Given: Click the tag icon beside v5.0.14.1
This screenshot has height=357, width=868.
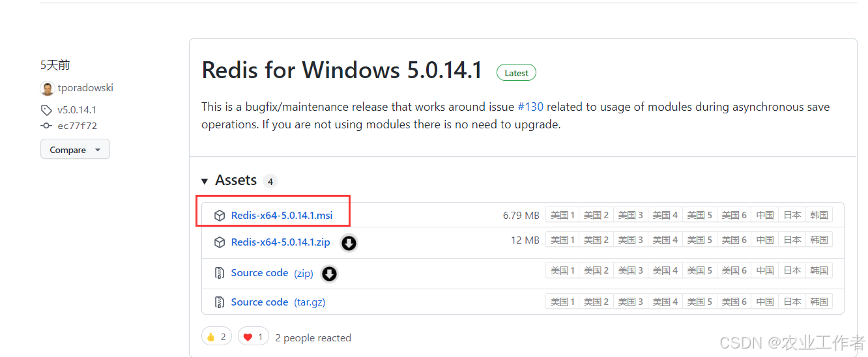Looking at the screenshot, I should coord(46,110).
